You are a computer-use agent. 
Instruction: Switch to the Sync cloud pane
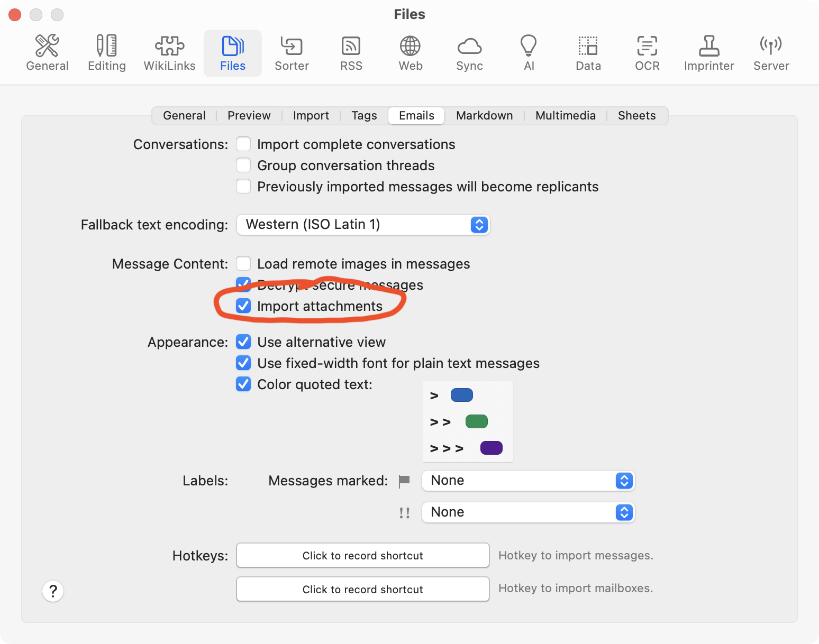(469, 53)
